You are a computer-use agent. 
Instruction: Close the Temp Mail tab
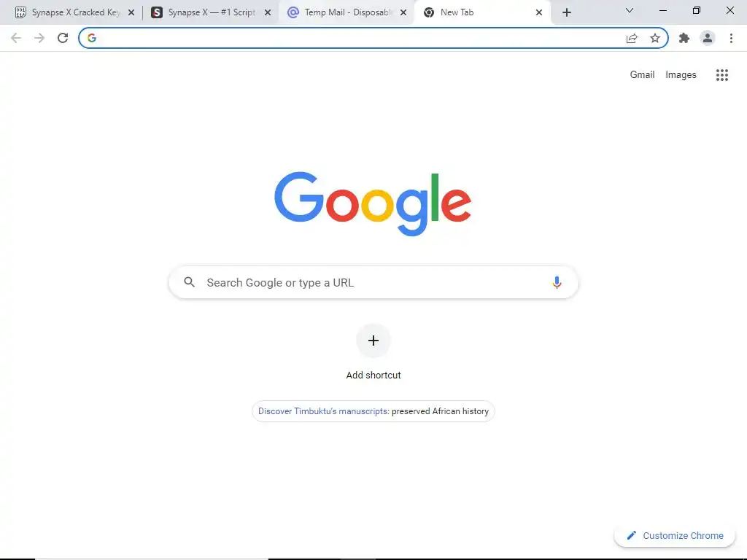click(403, 12)
